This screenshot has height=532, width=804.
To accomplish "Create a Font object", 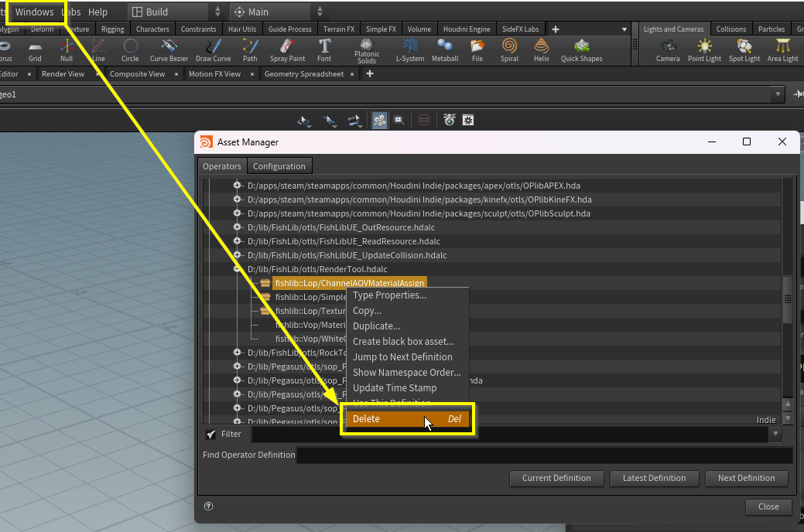I will [x=324, y=50].
